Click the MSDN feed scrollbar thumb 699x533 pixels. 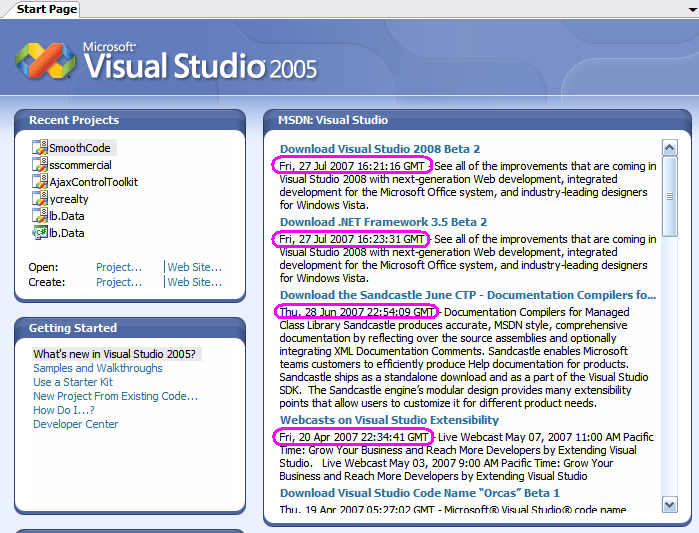click(x=670, y=196)
